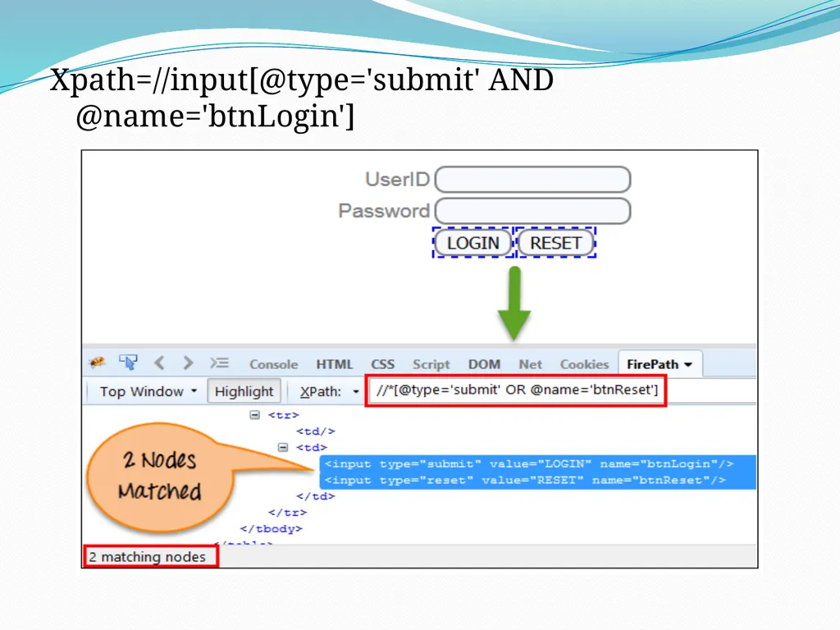Select the Net tab
Viewport: 840px width, 630px height.
531,364
